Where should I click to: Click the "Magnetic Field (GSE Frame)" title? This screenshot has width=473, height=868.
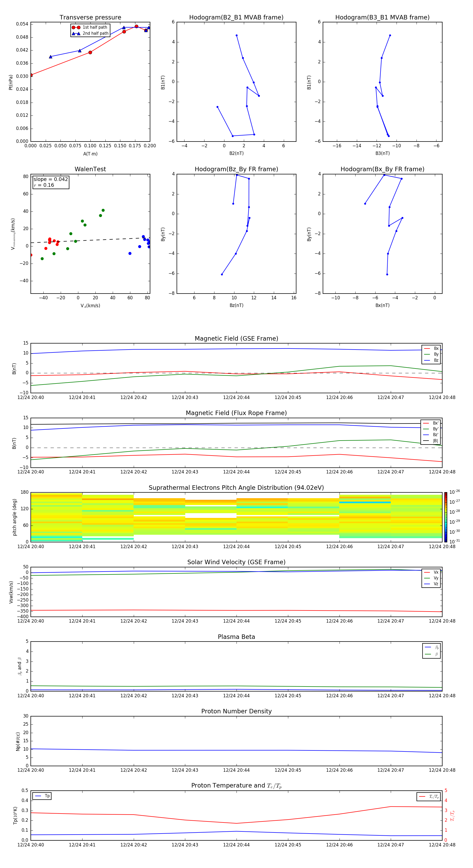[236, 339]
